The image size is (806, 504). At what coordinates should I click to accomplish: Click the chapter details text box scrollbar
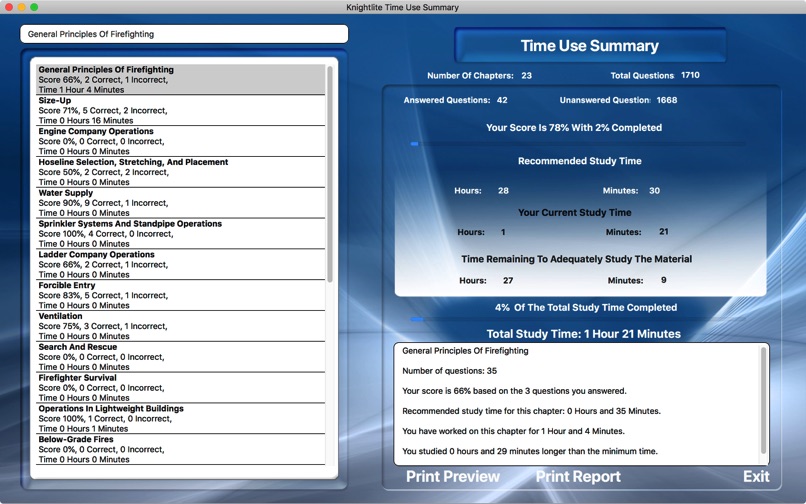763,400
